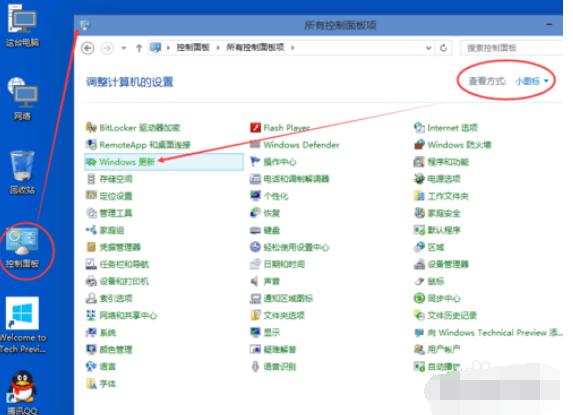Expand chevron after 所有控制面板项 breadcrumb
This screenshot has height=415, width=573.
[293, 47]
